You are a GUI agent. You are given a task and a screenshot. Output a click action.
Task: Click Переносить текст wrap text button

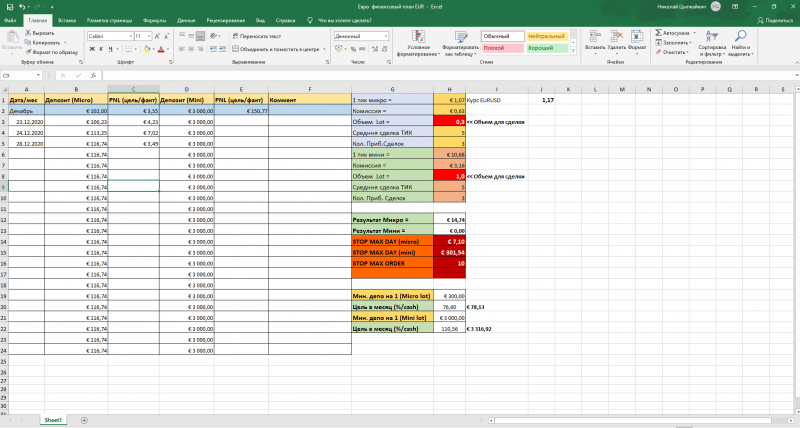click(x=257, y=36)
